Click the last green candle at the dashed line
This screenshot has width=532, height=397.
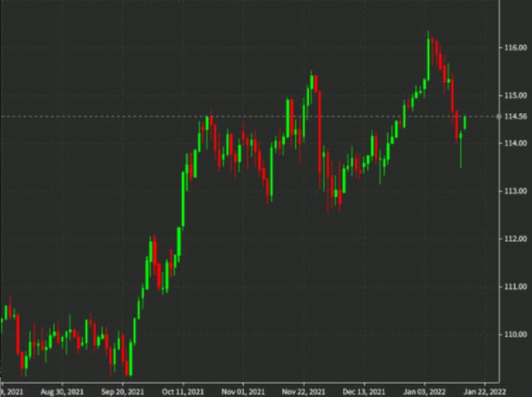pyautogui.click(x=465, y=122)
